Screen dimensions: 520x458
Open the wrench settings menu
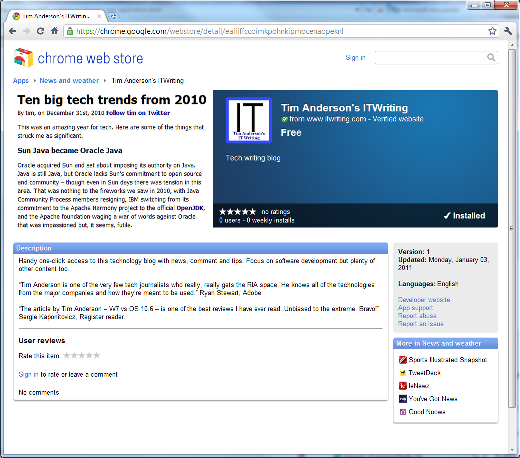pos(508,31)
